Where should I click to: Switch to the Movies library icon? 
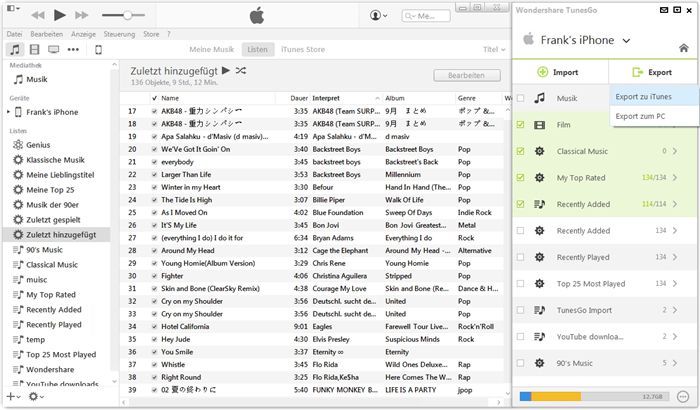(34, 50)
